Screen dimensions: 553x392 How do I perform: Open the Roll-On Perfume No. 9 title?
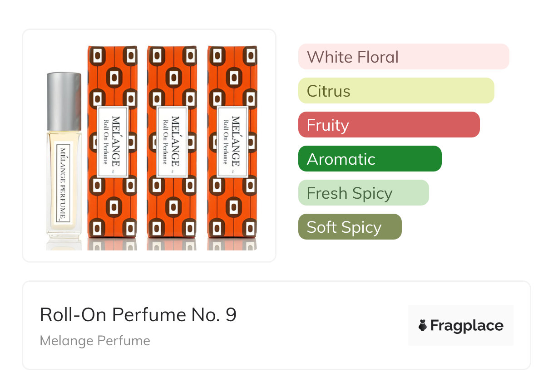138,315
